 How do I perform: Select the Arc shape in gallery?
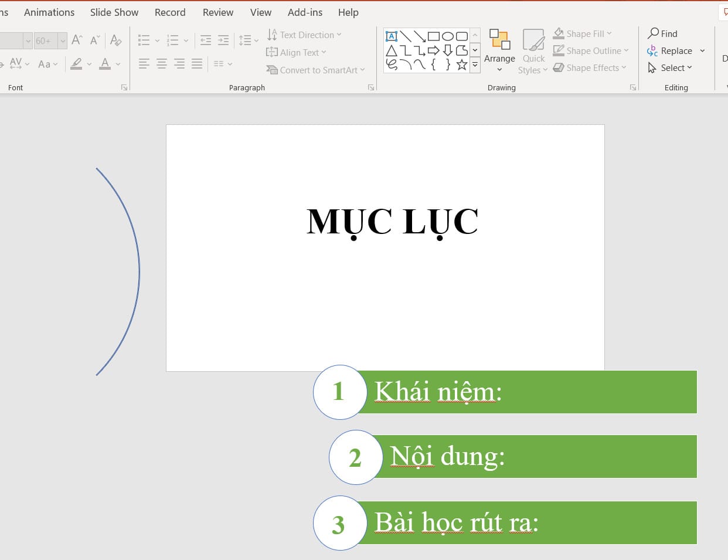click(406, 65)
